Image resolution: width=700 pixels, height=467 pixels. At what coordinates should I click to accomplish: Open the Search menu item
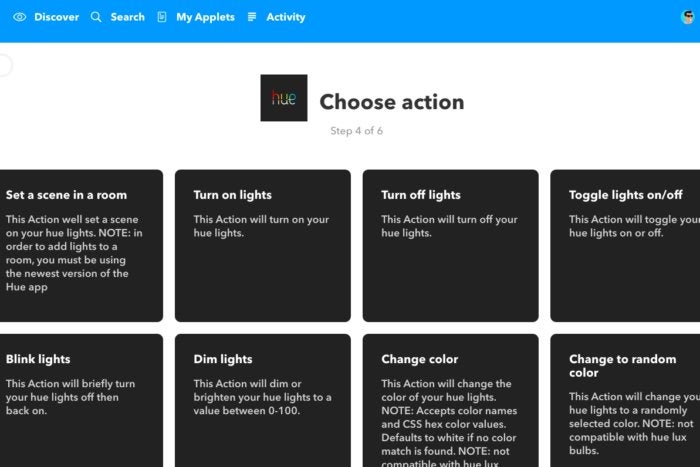(128, 17)
